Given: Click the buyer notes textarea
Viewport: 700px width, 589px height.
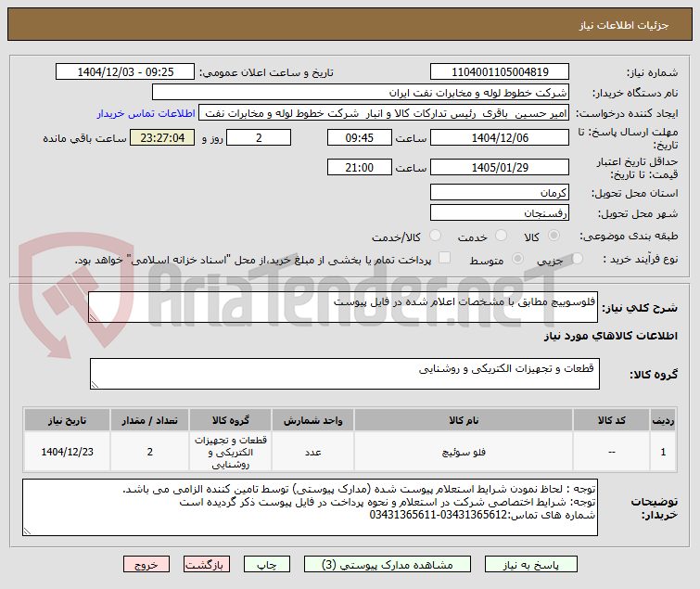Looking at the screenshot, I should click(310, 507).
